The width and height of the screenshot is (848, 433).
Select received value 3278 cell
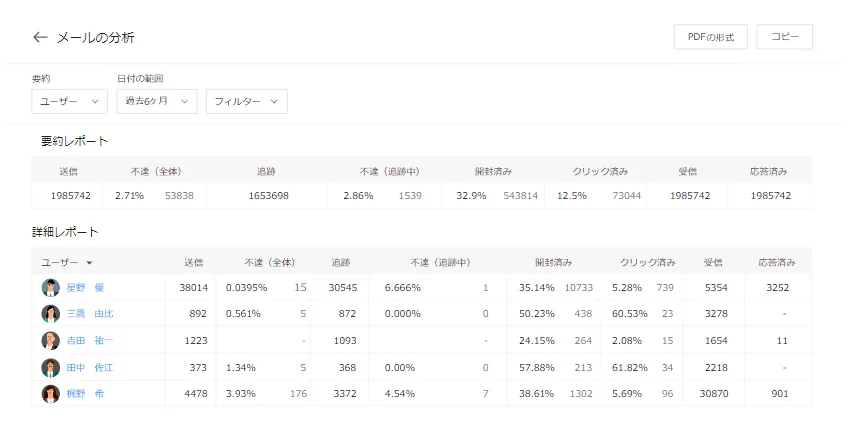point(716,314)
